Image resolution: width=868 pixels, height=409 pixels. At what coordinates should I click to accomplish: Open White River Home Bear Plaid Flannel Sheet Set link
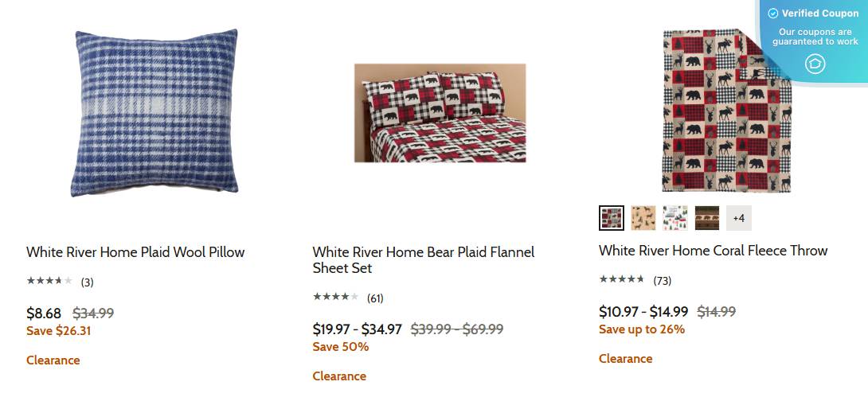pyautogui.click(x=423, y=260)
